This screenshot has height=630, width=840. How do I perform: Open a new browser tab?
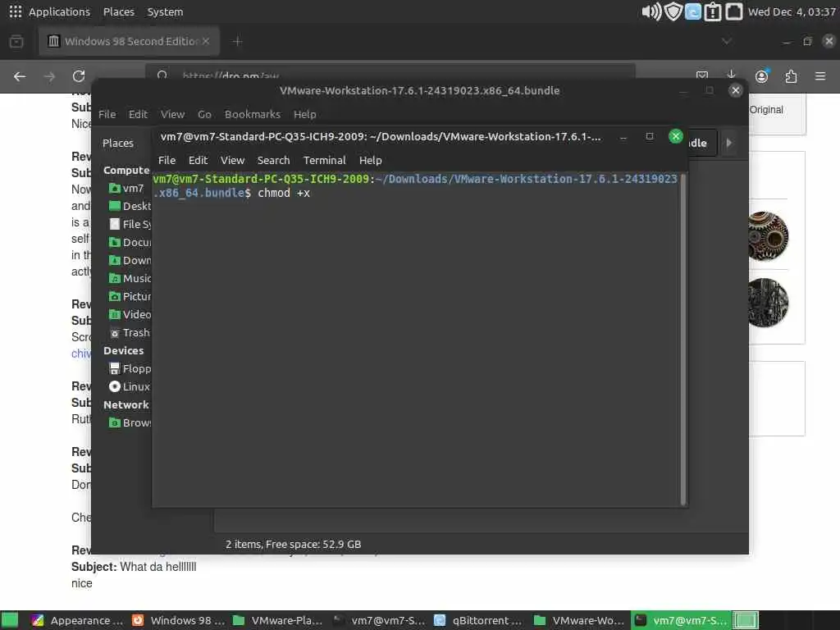point(237,41)
